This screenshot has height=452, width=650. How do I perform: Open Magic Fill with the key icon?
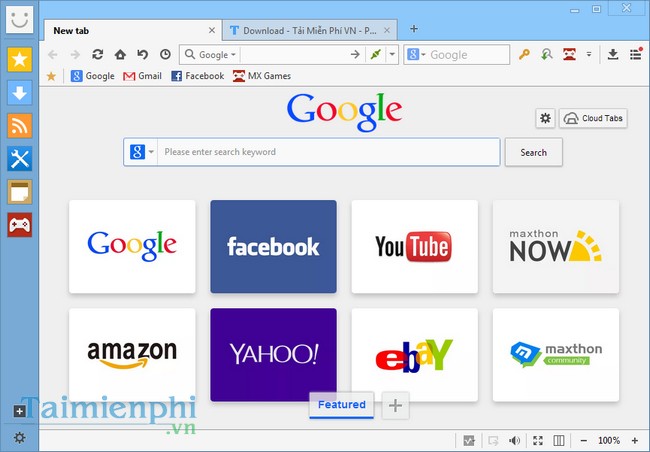point(524,54)
